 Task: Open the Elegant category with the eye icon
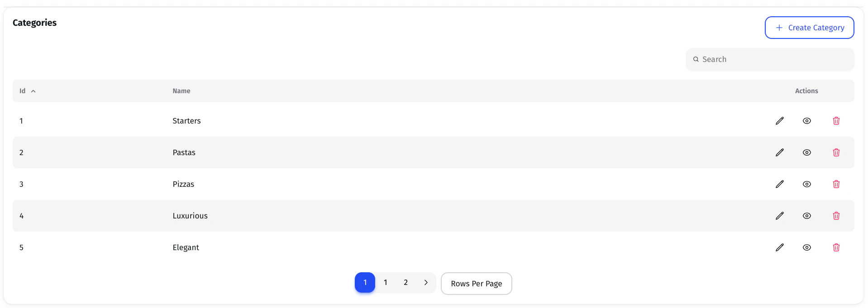click(x=807, y=247)
